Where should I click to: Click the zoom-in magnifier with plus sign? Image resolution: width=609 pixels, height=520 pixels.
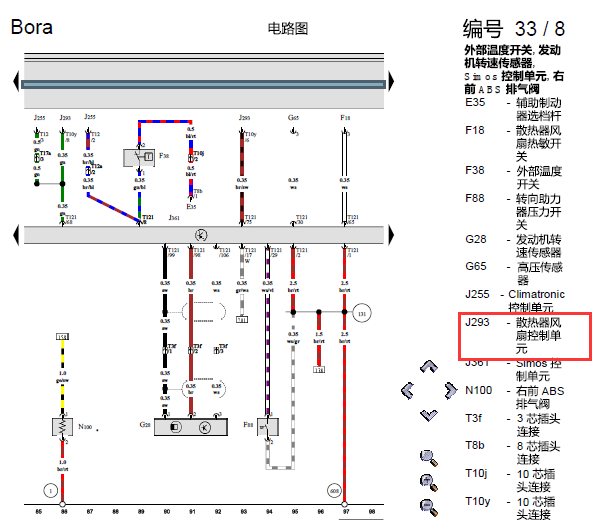click(x=429, y=483)
